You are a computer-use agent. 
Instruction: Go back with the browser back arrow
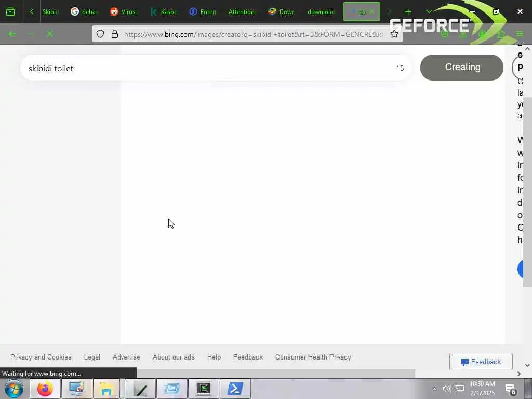(12, 34)
